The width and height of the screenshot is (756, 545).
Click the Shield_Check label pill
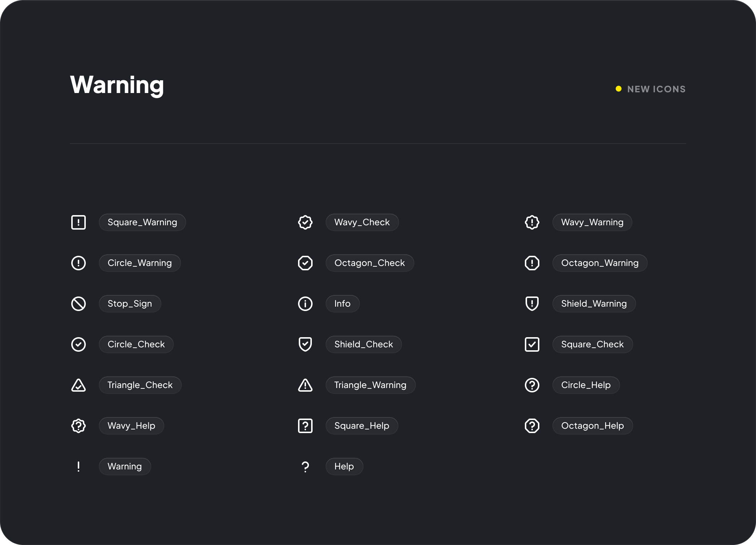[x=363, y=344]
